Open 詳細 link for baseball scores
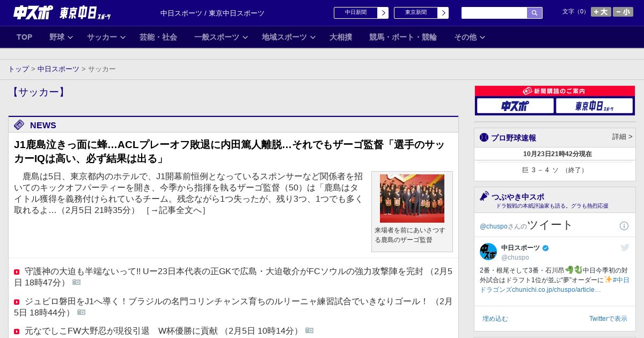Viewport: 644px width, 338px height. point(623,137)
